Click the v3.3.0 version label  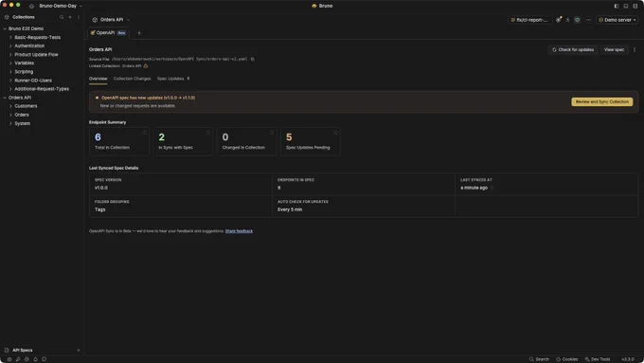[x=628, y=359]
